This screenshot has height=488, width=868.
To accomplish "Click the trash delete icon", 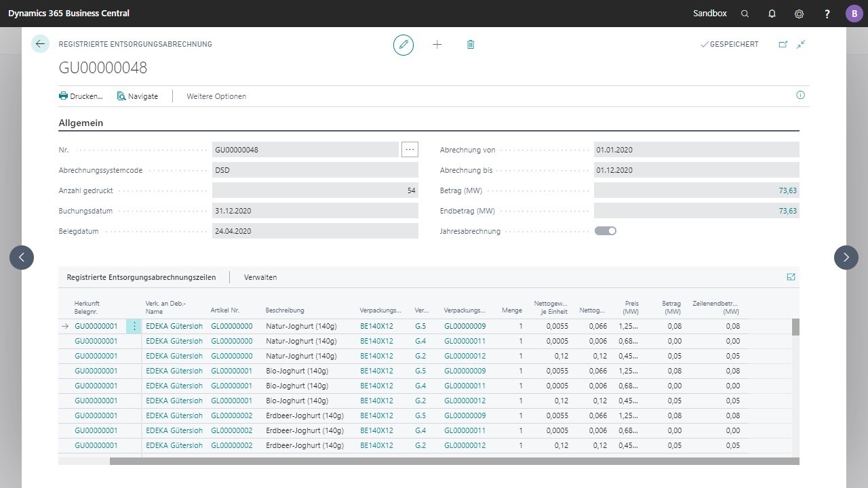I will (x=471, y=45).
